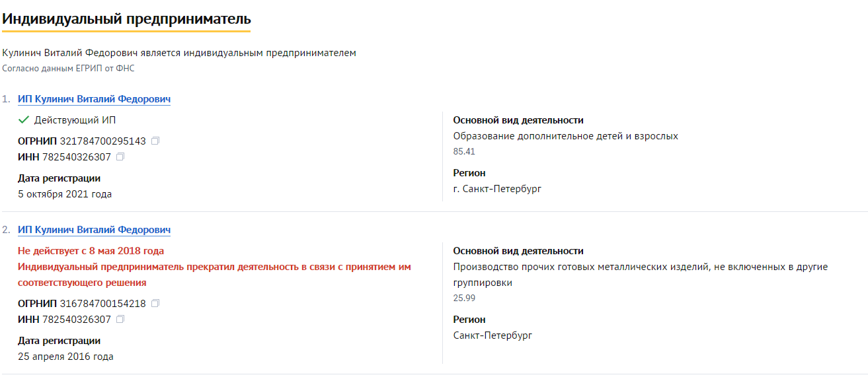Copy OGRNIP 321784700295143 with copy icon
The width and height of the screenshot is (868, 383).
[x=155, y=141]
